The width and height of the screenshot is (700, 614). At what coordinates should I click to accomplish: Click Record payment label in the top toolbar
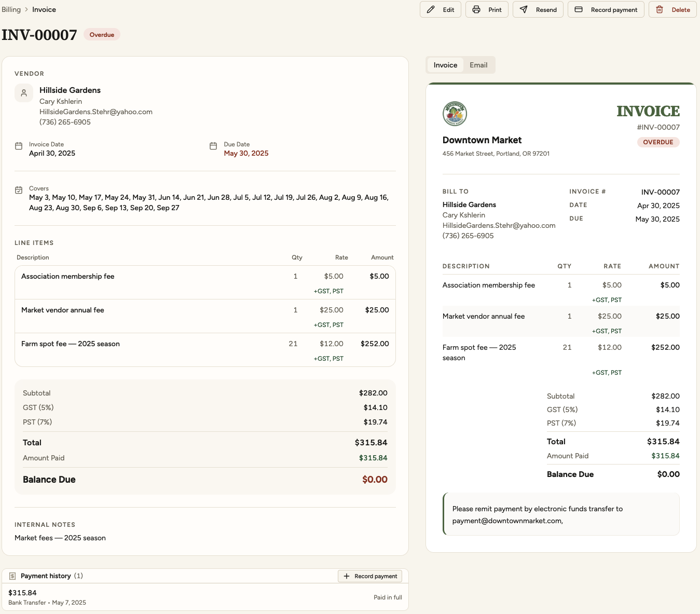click(x=614, y=10)
